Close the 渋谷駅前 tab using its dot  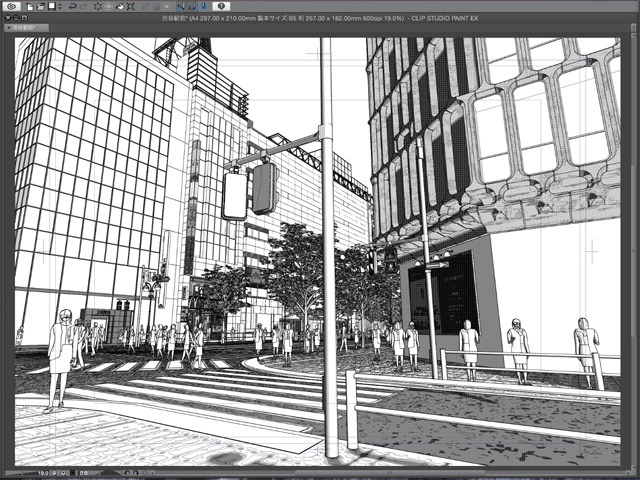[9, 28]
